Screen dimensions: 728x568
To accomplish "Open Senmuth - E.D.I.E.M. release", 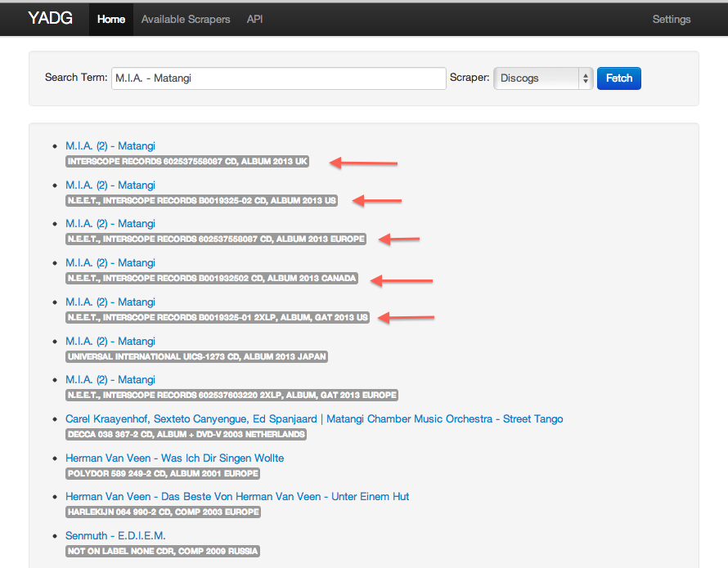I will 115,535.
